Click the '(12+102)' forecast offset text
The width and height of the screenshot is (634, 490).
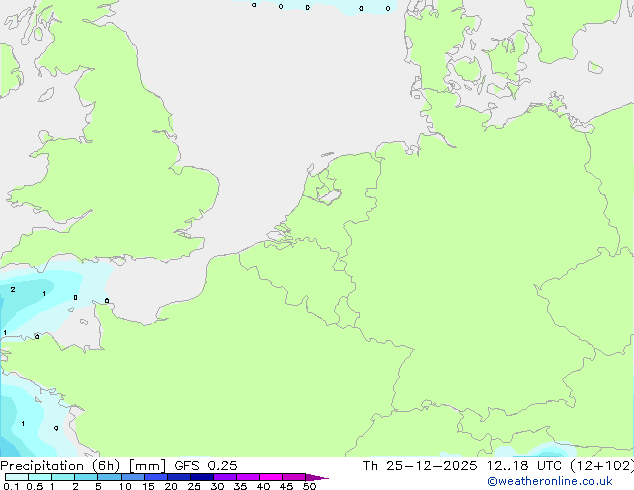pyautogui.click(x=602, y=466)
